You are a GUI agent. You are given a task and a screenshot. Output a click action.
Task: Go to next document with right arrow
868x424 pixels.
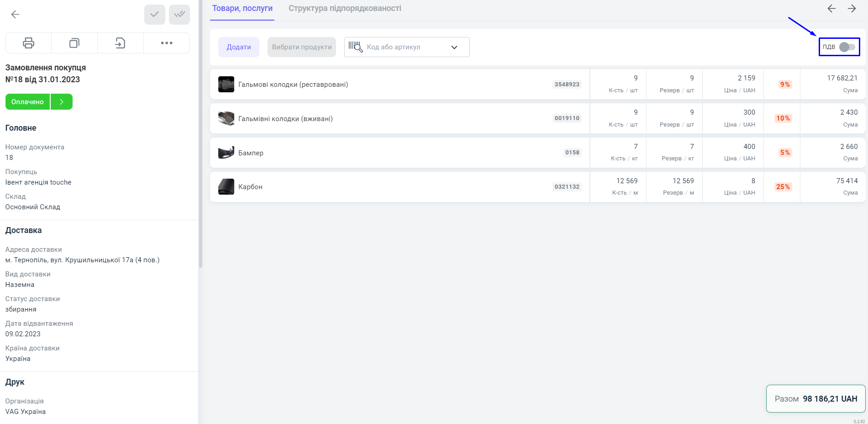coord(852,9)
